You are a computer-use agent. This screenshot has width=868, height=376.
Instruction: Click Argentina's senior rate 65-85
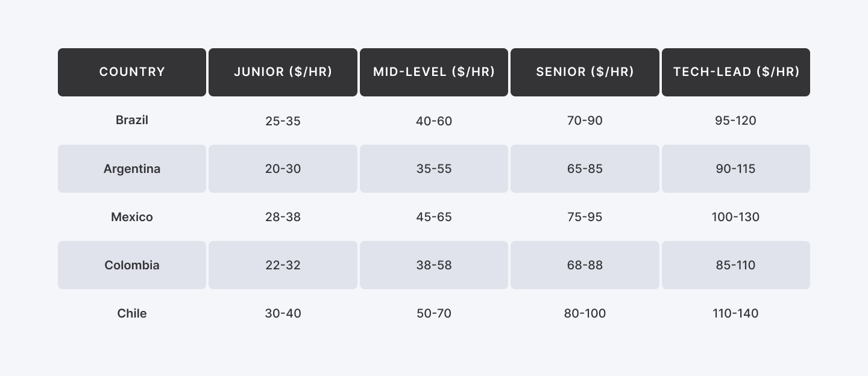click(585, 169)
